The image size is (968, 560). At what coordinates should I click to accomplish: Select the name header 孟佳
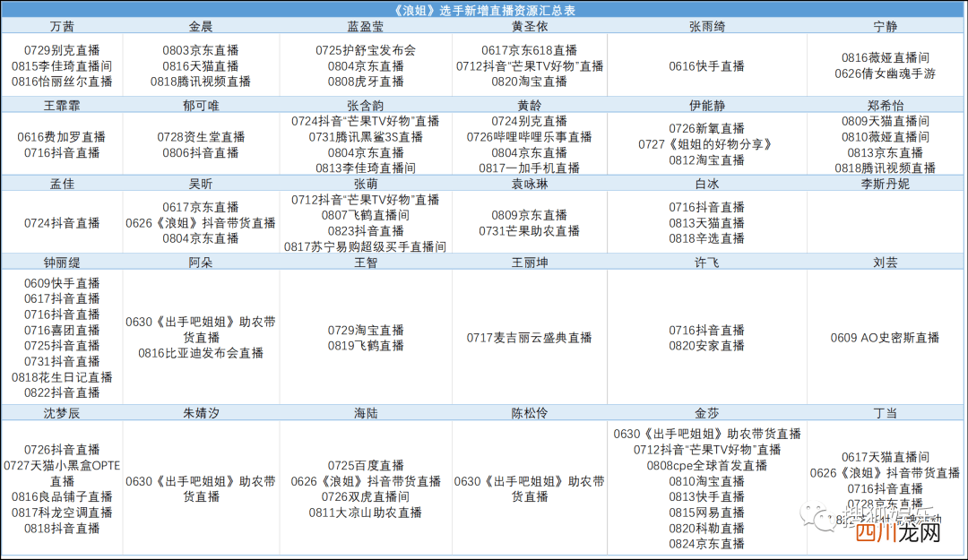[x=62, y=184]
